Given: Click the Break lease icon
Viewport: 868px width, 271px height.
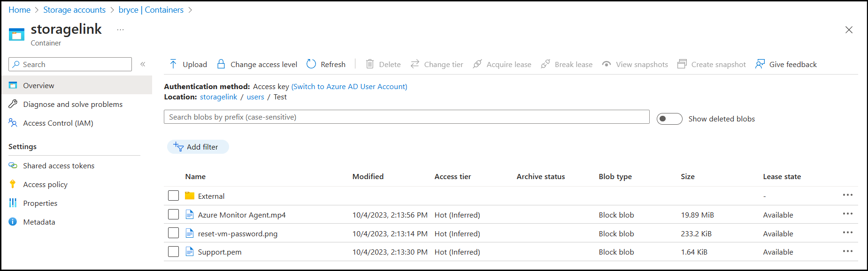Looking at the screenshot, I should [x=545, y=64].
